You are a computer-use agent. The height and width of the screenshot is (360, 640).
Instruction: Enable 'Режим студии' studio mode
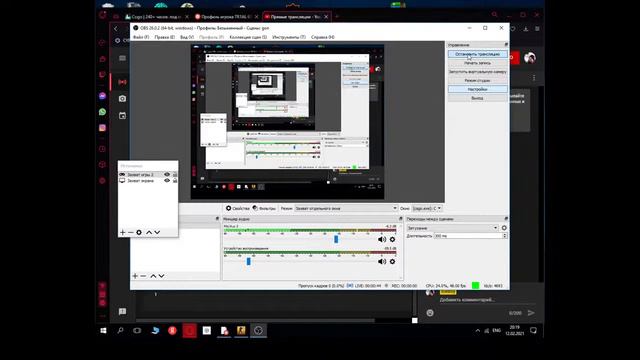pyautogui.click(x=478, y=80)
